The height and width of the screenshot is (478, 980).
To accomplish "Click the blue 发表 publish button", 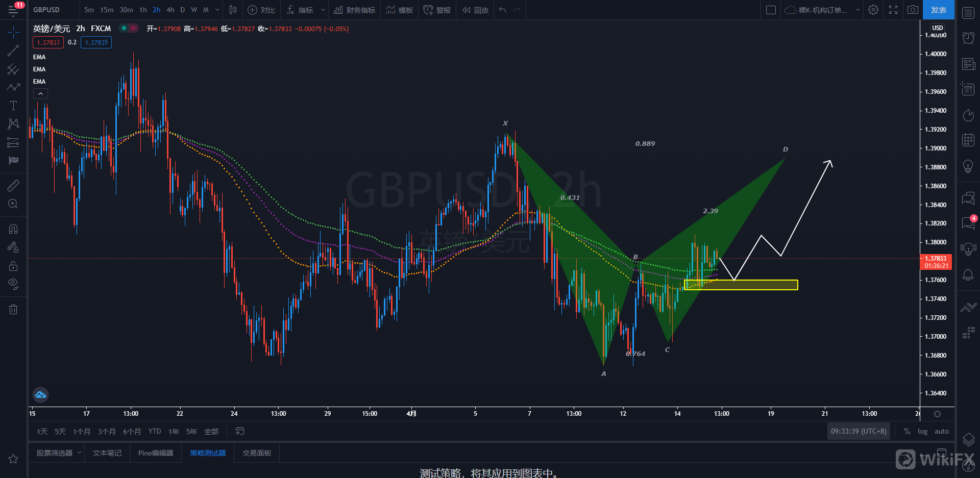I will point(938,10).
